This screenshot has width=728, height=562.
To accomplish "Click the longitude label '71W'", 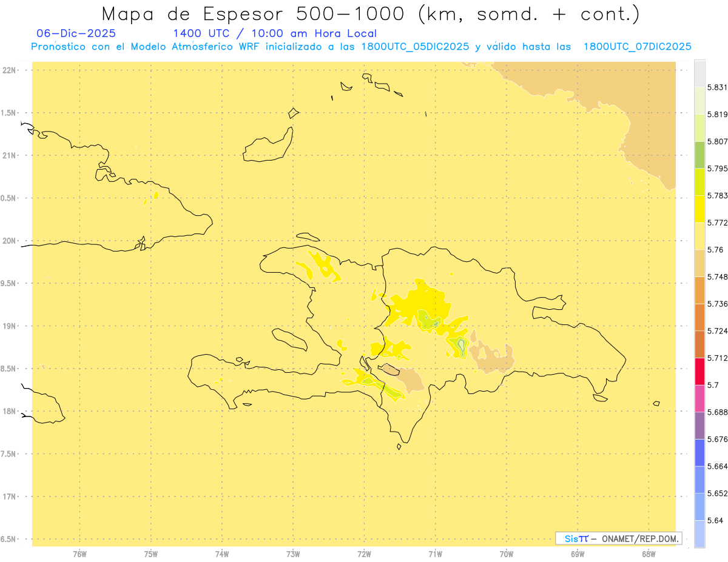I will coord(435,554).
